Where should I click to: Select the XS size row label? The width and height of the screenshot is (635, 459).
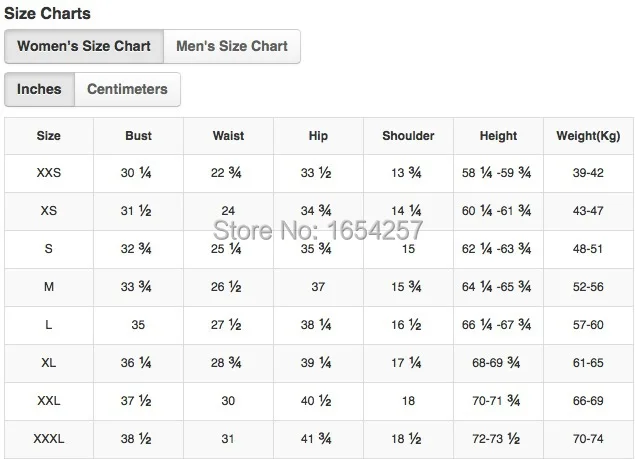pyautogui.click(x=49, y=211)
